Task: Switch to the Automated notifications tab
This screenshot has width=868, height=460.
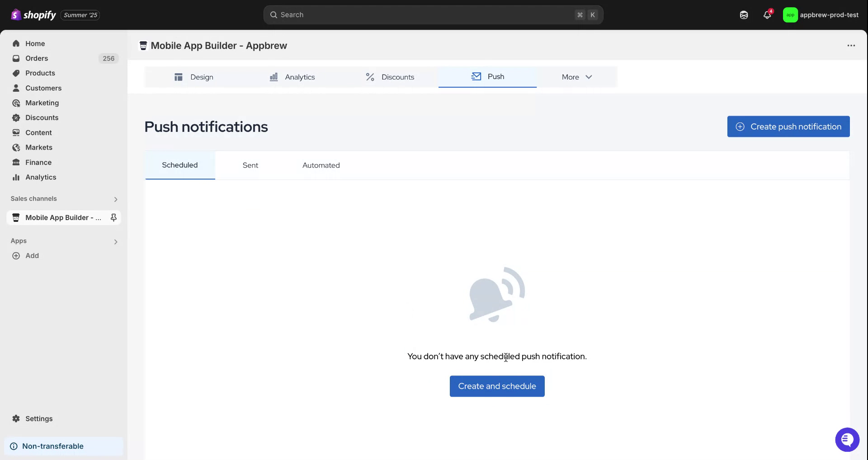Action: [x=321, y=165]
